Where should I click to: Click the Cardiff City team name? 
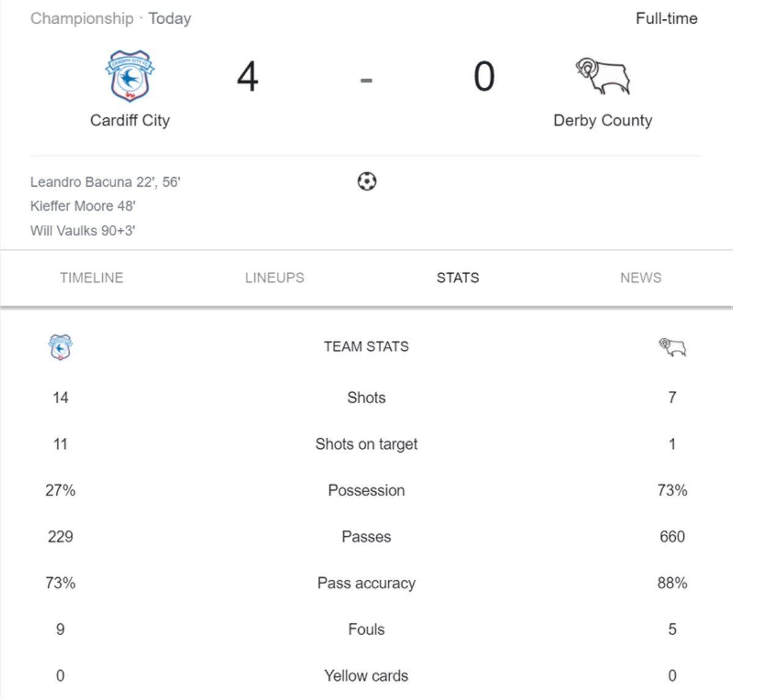click(130, 120)
